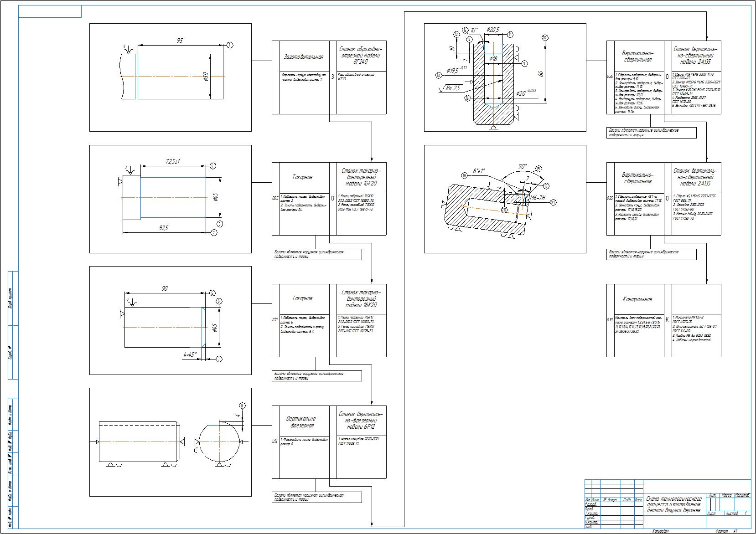Select balloon 21 beside the M6-7H thread
The width and height of the screenshot is (756, 534).
(553, 201)
